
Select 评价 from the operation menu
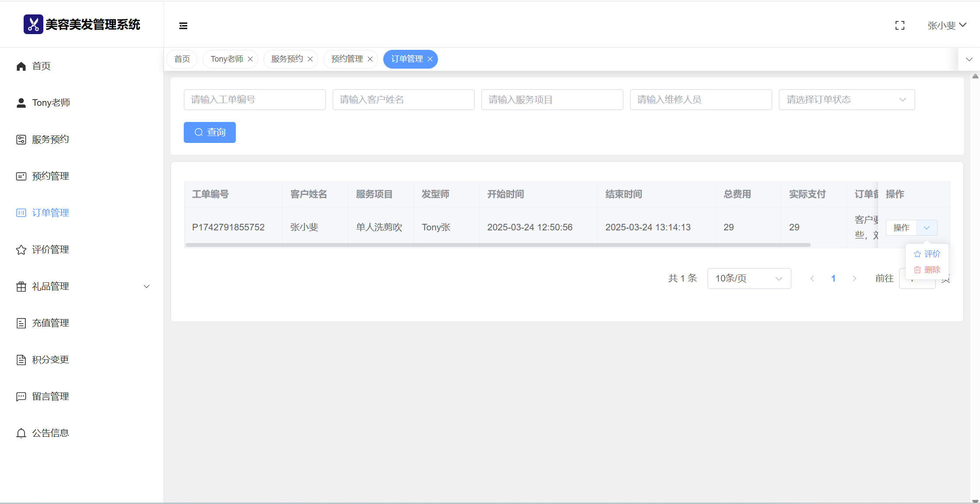[927, 254]
